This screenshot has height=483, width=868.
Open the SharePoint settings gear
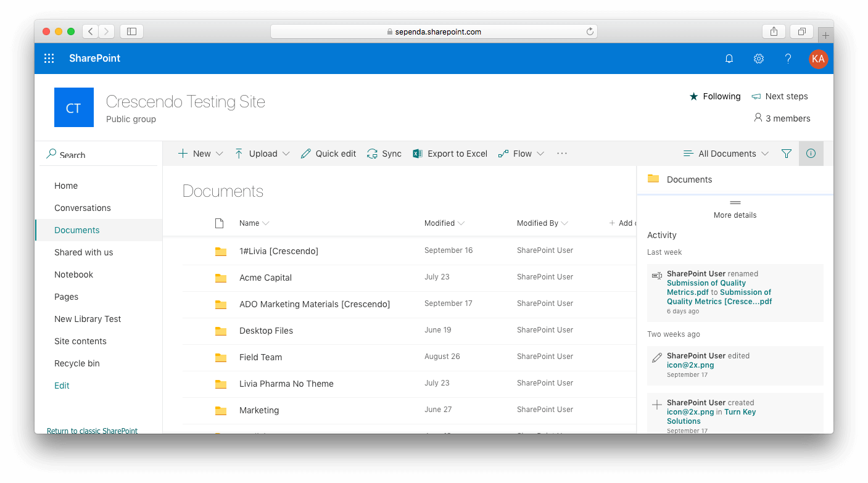coord(758,58)
